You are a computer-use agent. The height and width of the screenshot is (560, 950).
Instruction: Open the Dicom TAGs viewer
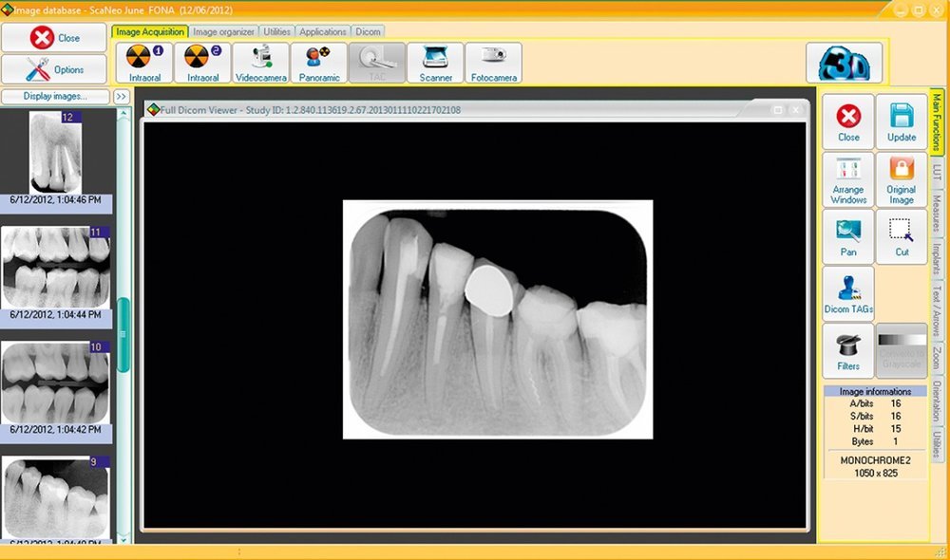coord(848,294)
